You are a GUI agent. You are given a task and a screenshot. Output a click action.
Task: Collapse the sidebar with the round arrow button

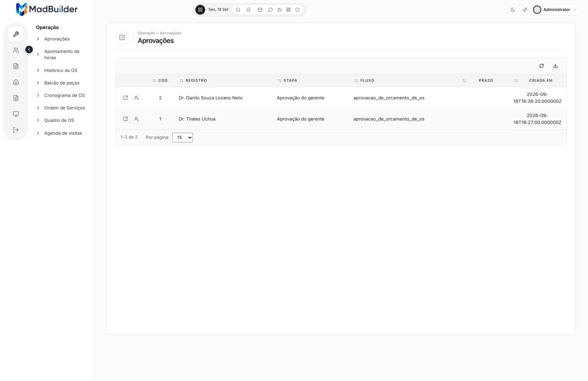[29, 50]
